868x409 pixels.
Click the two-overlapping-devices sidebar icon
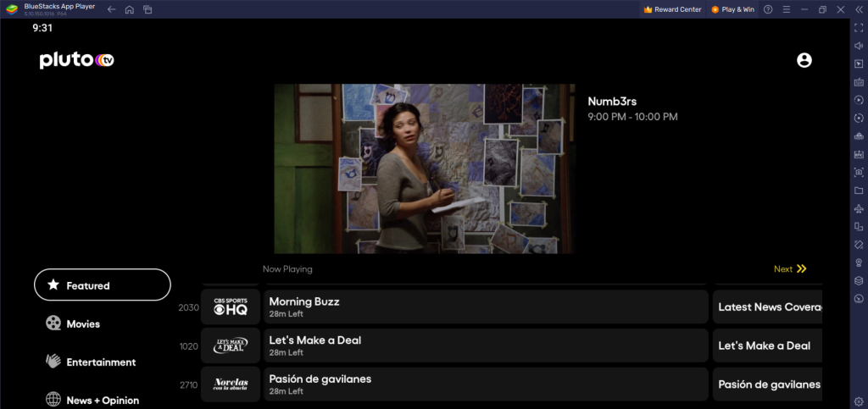pos(859,227)
